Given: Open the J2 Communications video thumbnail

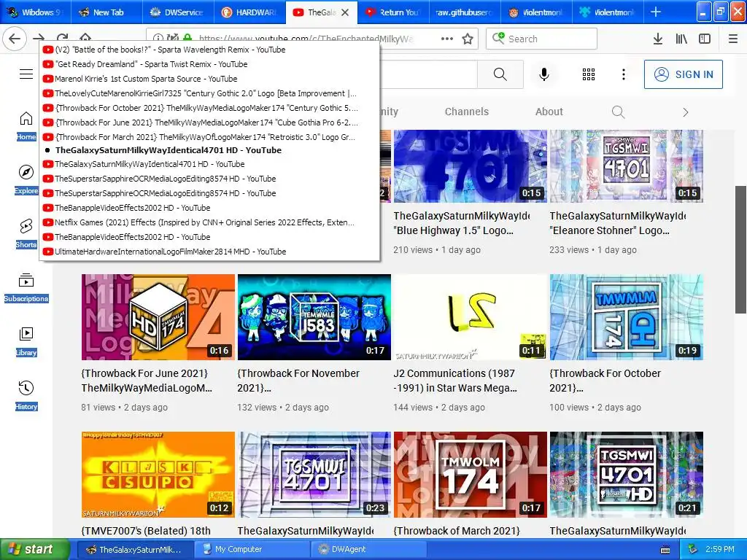Looking at the screenshot, I should tap(471, 317).
